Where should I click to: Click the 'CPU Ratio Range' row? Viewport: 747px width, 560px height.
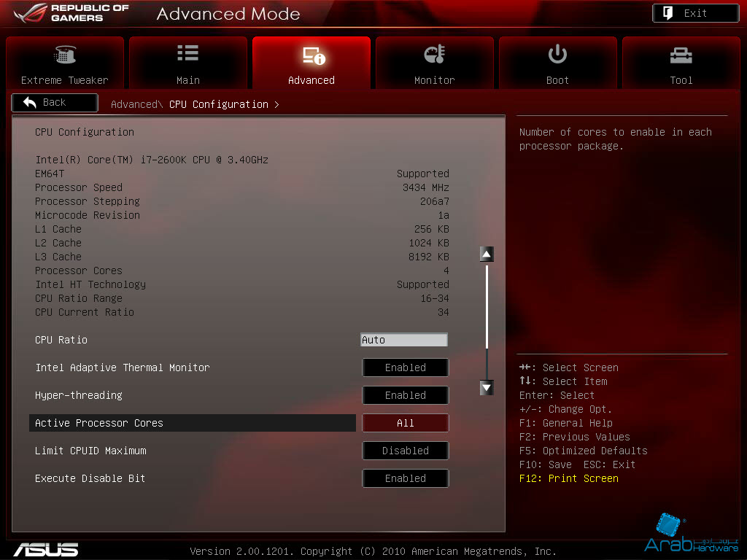pyautogui.click(x=242, y=298)
